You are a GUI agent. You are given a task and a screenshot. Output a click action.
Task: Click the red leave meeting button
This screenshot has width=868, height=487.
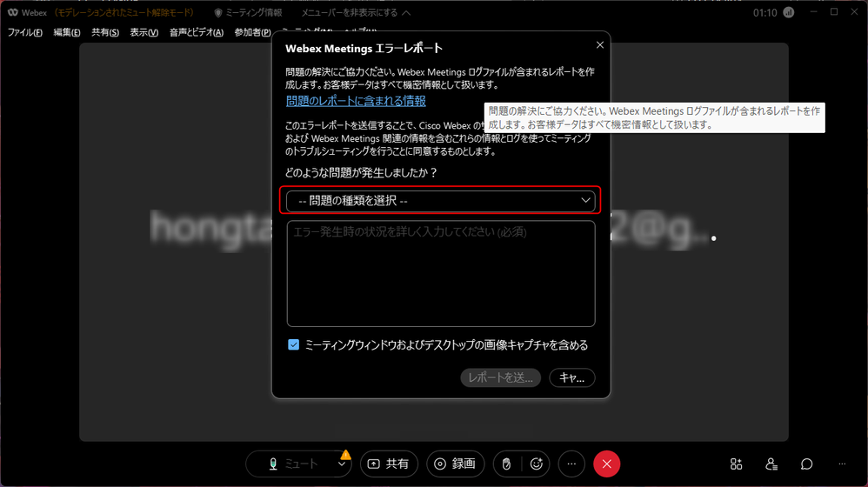pyautogui.click(x=607, y=464)
